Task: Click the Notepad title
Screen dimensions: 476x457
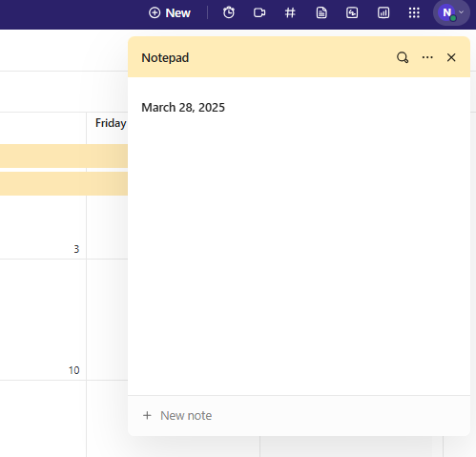Action: tap(165, 58)
